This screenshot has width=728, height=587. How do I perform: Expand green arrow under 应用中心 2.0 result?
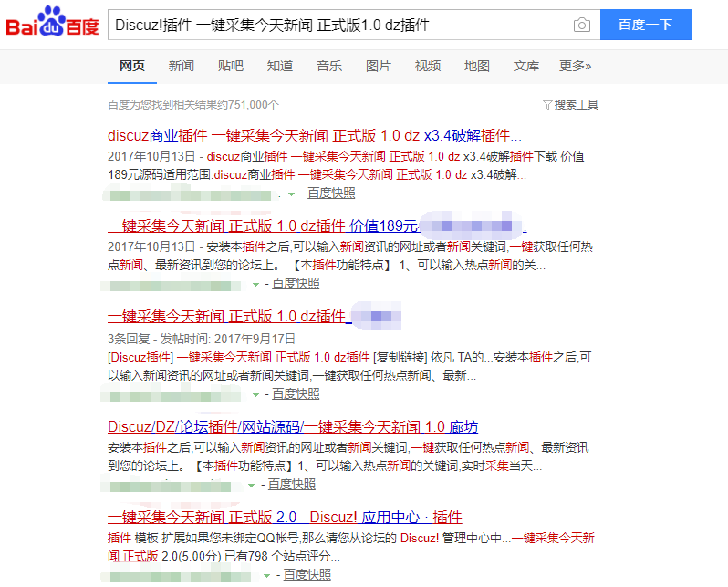pos(267,576)
